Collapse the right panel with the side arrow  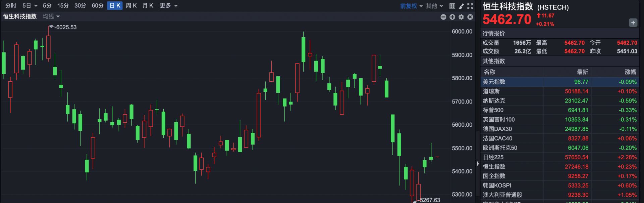pos(478,163)
